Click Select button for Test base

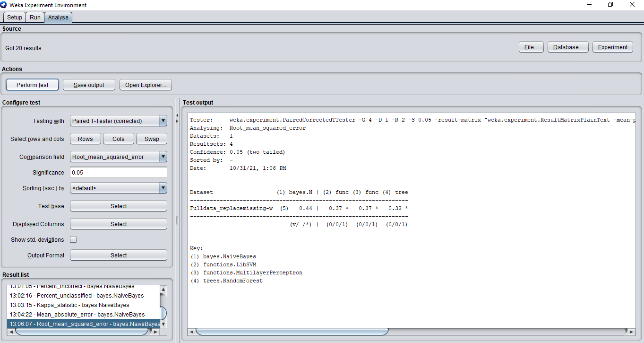(x=119, y=206)
